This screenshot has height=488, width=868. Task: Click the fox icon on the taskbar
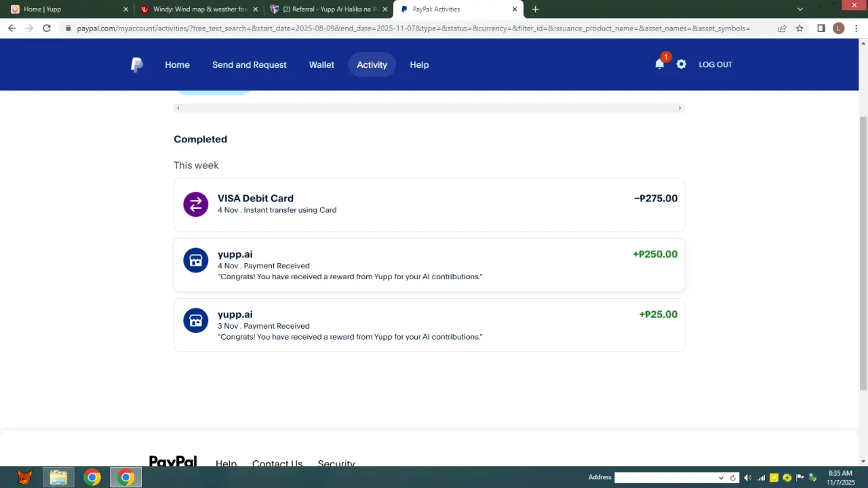point(24,478)
